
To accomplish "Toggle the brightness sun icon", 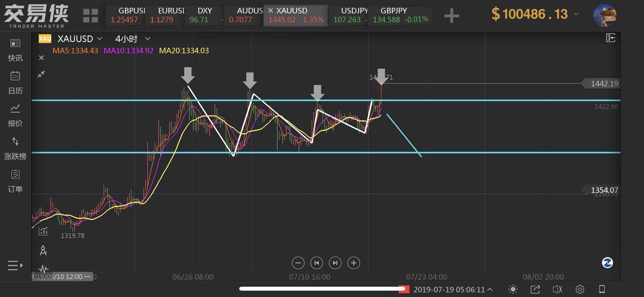I will pyautogui.click(x=513, y=289).
